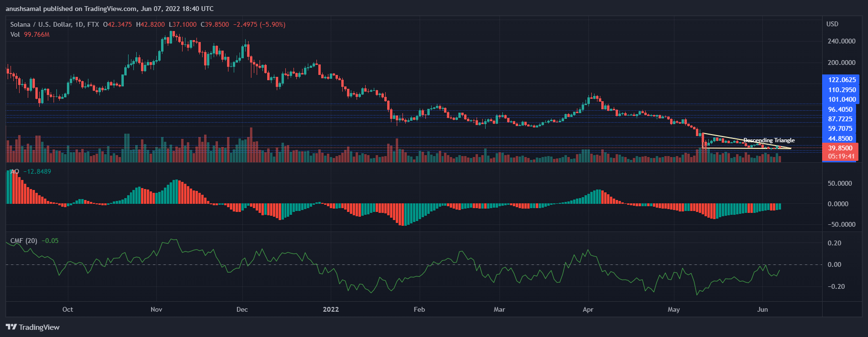Open the USD currency selector

coord(832,24)
